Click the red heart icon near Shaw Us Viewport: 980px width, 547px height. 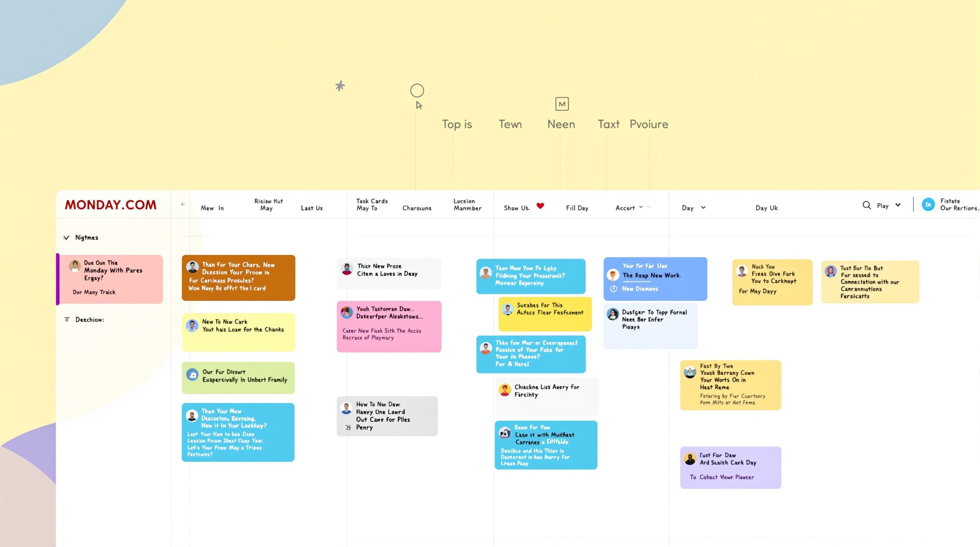pos(540,206)
